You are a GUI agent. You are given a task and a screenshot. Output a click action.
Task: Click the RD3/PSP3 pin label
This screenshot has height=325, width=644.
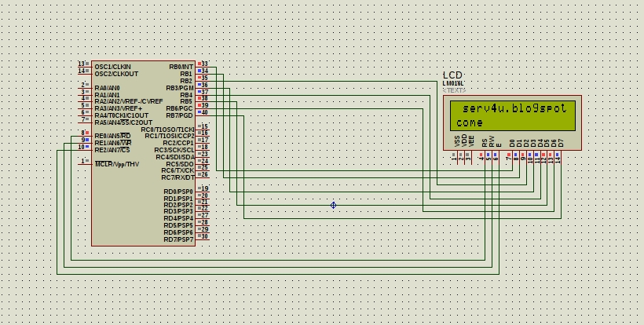point(178,211)
